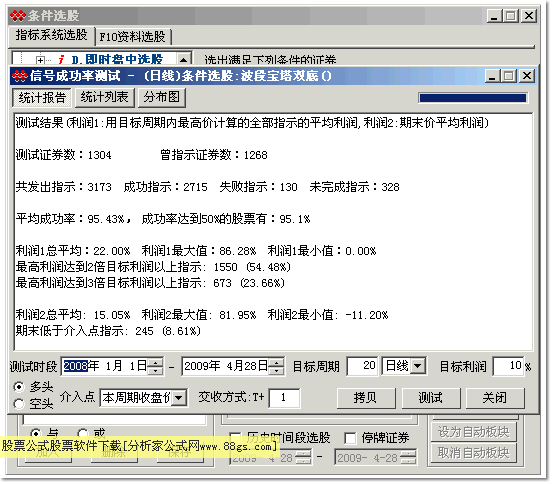Open the 日线 period dropdown
The height and width of the screenshot is (484, 553).
418,366
